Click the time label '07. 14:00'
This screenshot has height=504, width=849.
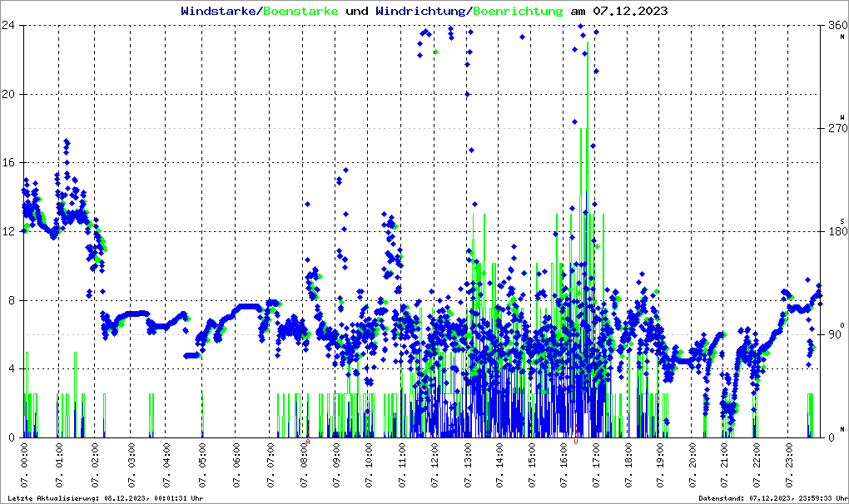(499, 465)
